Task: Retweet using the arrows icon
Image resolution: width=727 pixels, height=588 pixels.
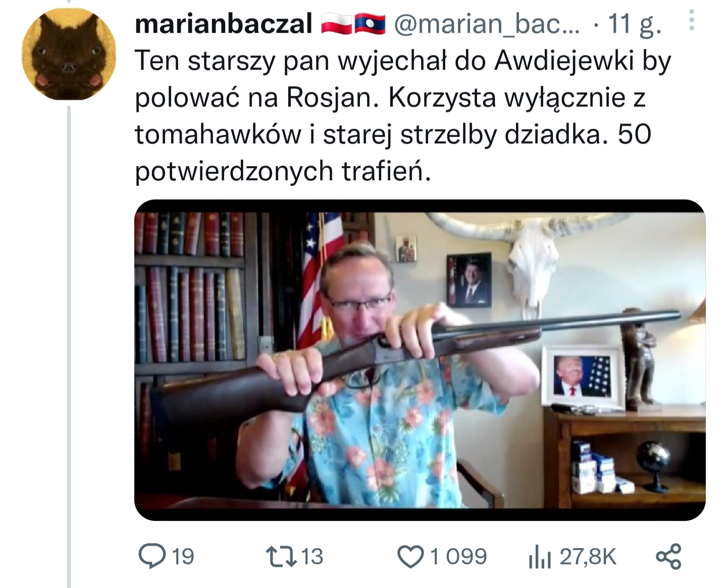Action: coord(281,556)
